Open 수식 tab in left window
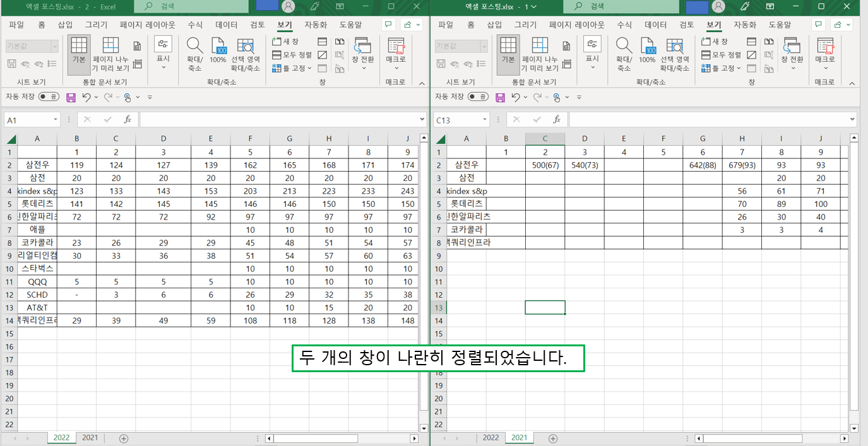 (195, 25)
